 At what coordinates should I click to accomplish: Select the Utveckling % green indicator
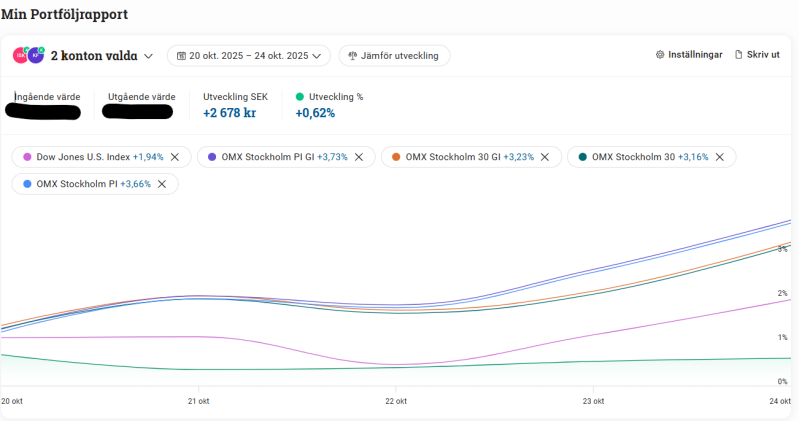(299, 97)
